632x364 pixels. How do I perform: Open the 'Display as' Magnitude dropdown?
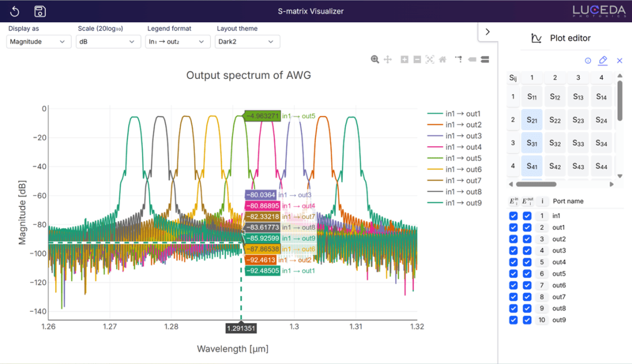coord(37,42)
